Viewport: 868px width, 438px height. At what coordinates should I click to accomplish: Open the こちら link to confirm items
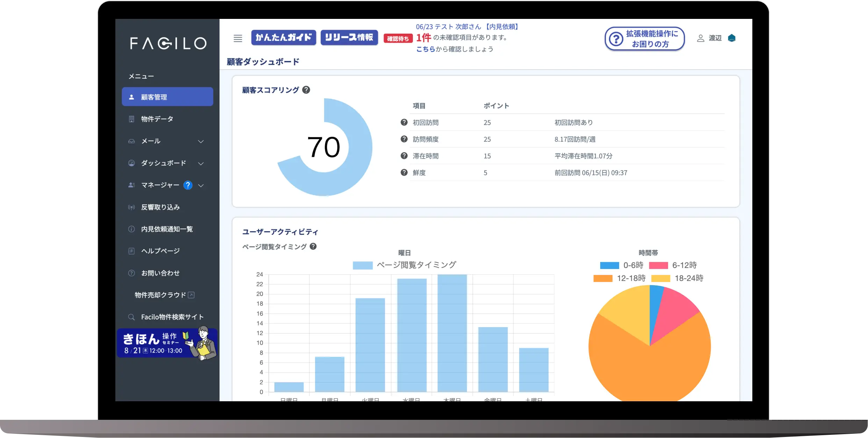(425, 49)
